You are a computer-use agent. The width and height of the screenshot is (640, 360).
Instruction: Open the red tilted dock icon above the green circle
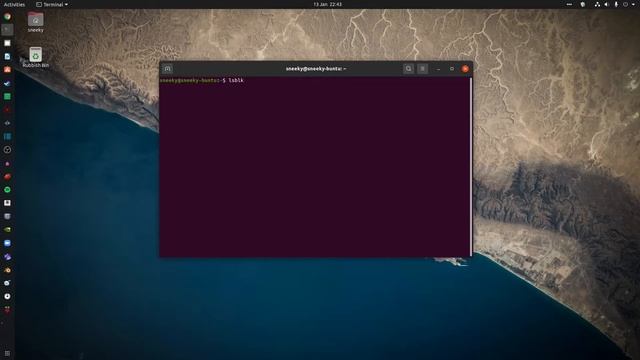[7, 176]
